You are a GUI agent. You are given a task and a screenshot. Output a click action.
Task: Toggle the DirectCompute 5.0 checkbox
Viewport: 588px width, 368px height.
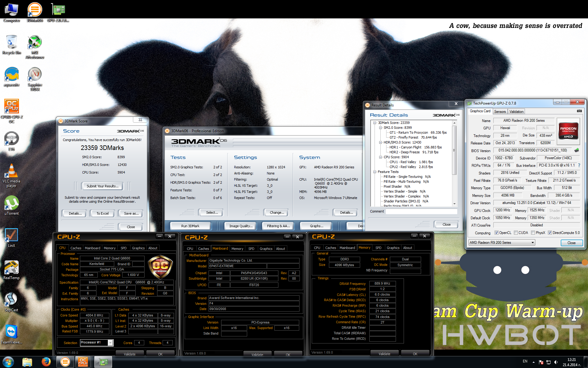550,233
